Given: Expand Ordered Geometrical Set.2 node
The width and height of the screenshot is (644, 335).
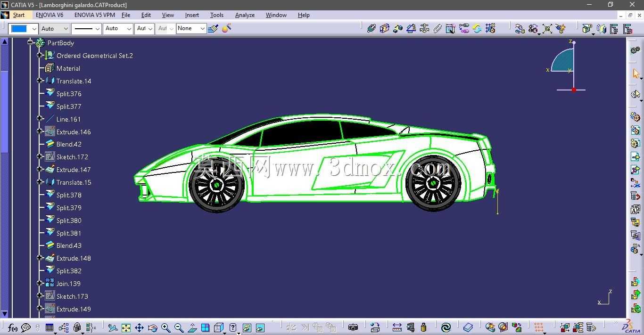Looking at the screenshot, I should coord(40,55).
